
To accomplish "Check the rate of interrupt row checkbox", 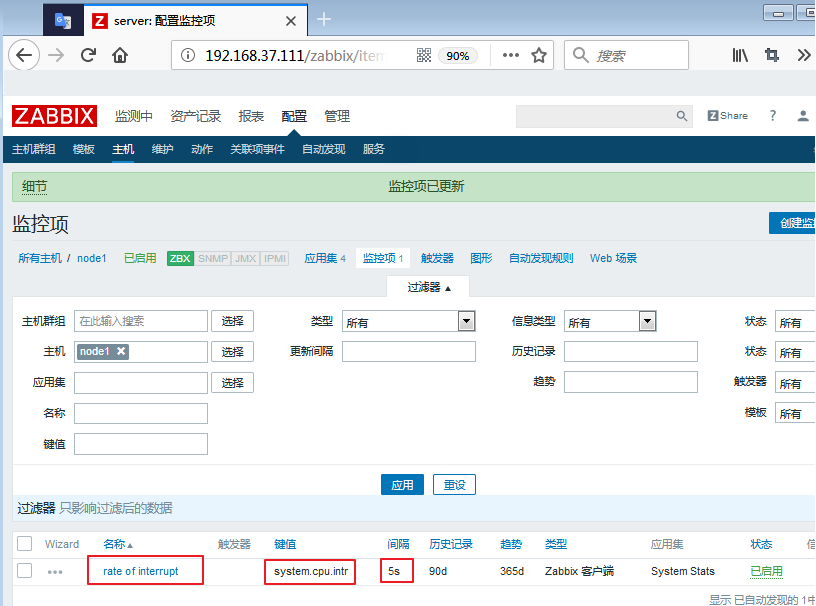I will coord(25,571).
